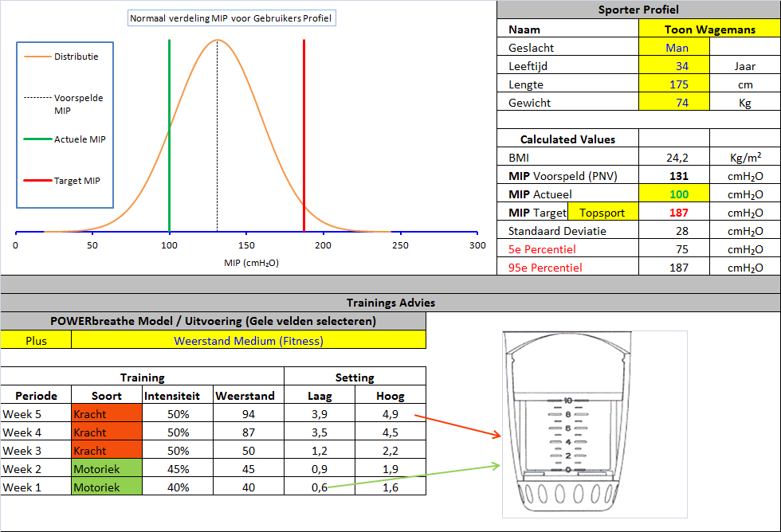Click the chart title 'Normaal verdeling MIP'
781x532 pixels.
pos(232,18)
